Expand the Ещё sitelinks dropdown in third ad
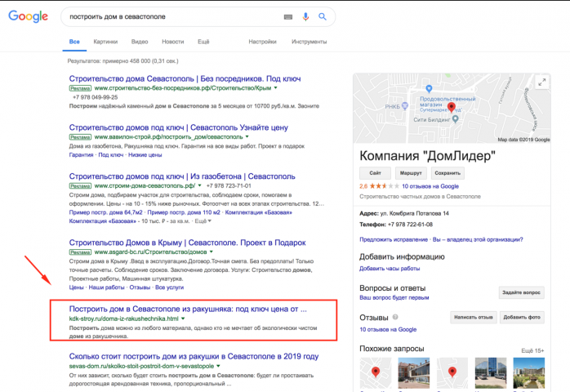570x392 pixels. [203, 221]
